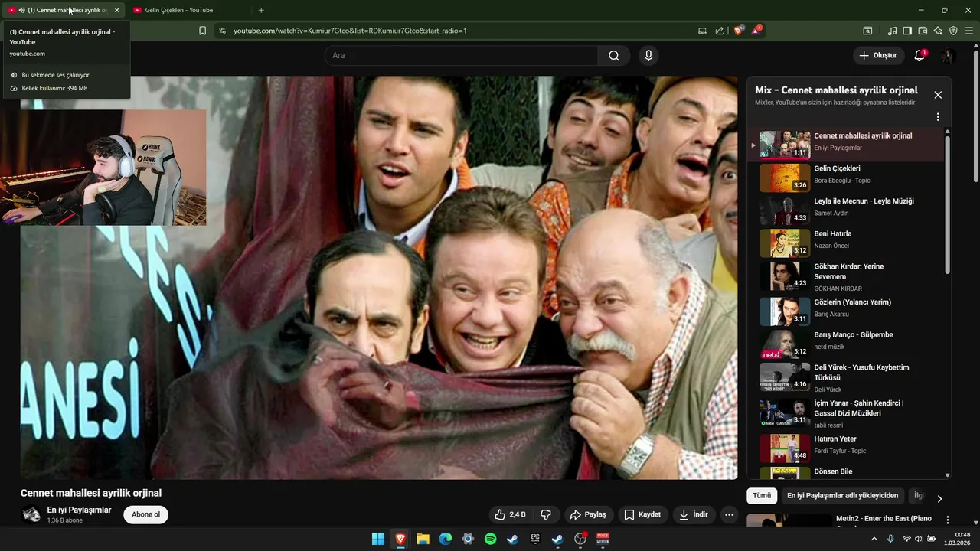Select En iyi Paylaşımlar adlı yükleyiciden chip

point(842,496)
